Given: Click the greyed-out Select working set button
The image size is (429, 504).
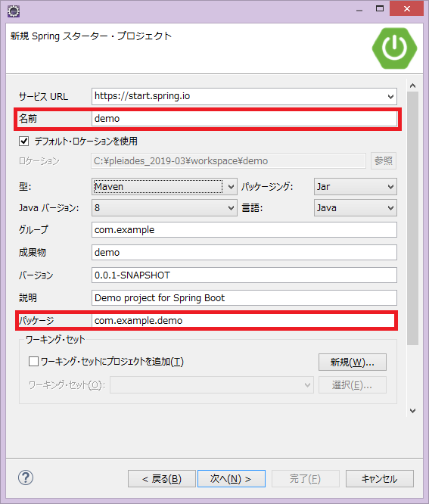Looking at the screenshot, I should pyautogui.click(x=352, y=384).
